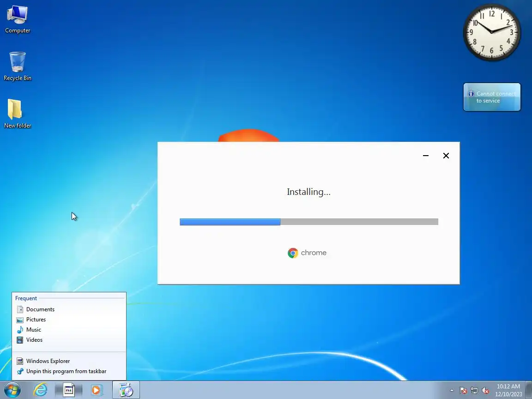Click the network status tray icon

coord(474,391)
